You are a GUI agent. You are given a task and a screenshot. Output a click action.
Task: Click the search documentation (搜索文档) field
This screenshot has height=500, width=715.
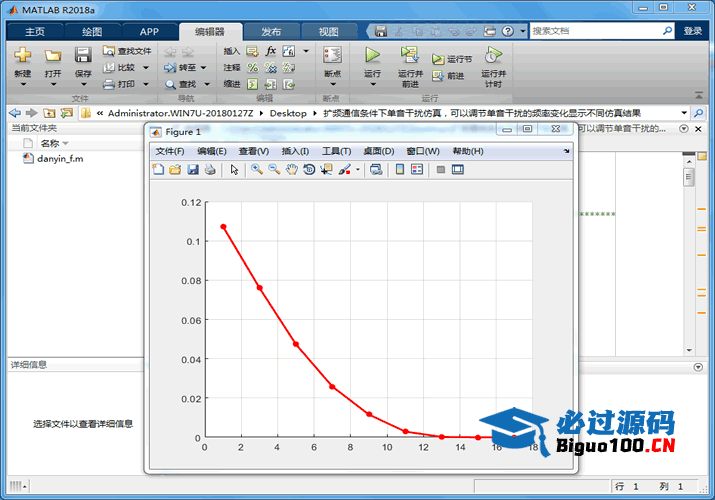(595, 31)
